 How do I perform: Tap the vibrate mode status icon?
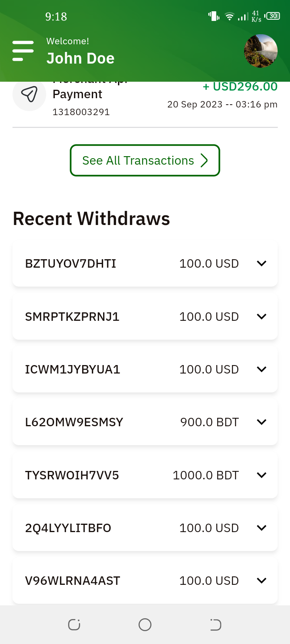click(x=213, y=17)
